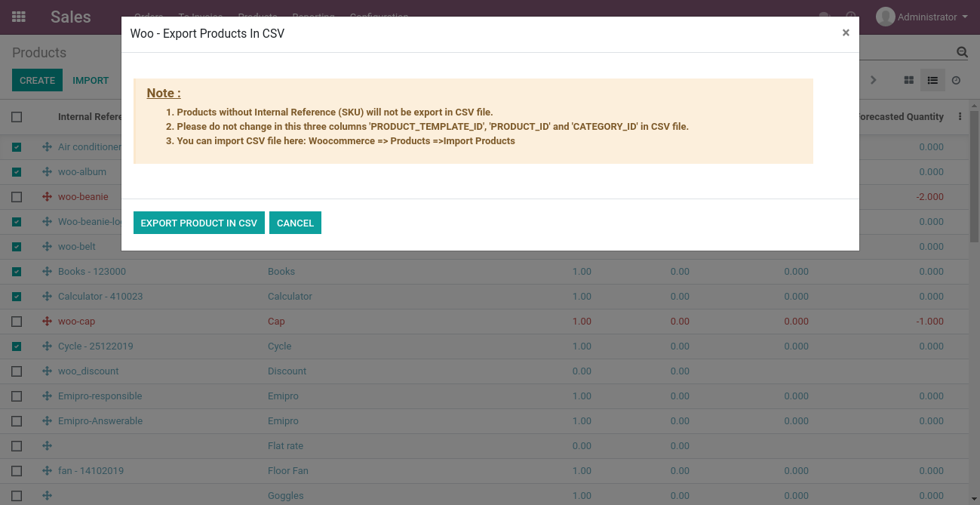Click the 'Goggles' name cell

286,496
